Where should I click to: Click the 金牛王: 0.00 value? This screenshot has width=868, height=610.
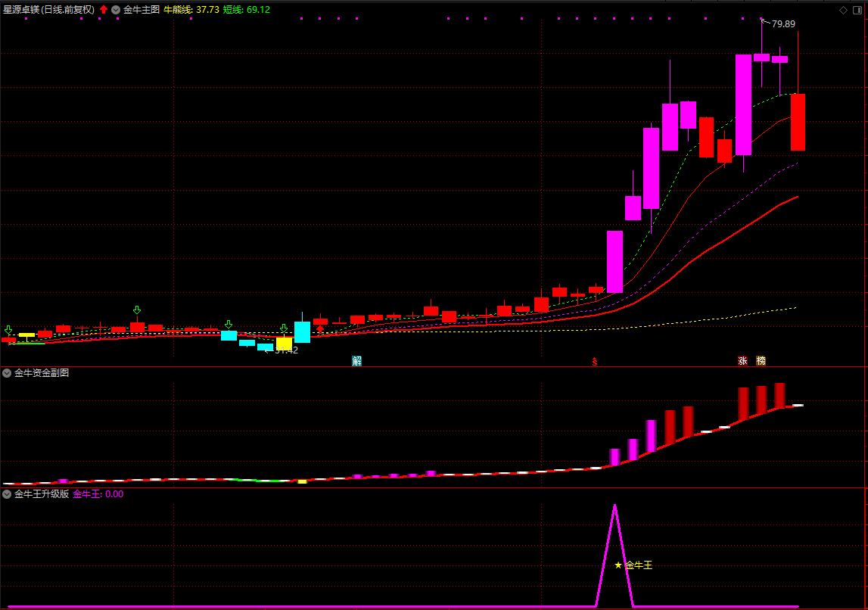click(x=98, y=494)
